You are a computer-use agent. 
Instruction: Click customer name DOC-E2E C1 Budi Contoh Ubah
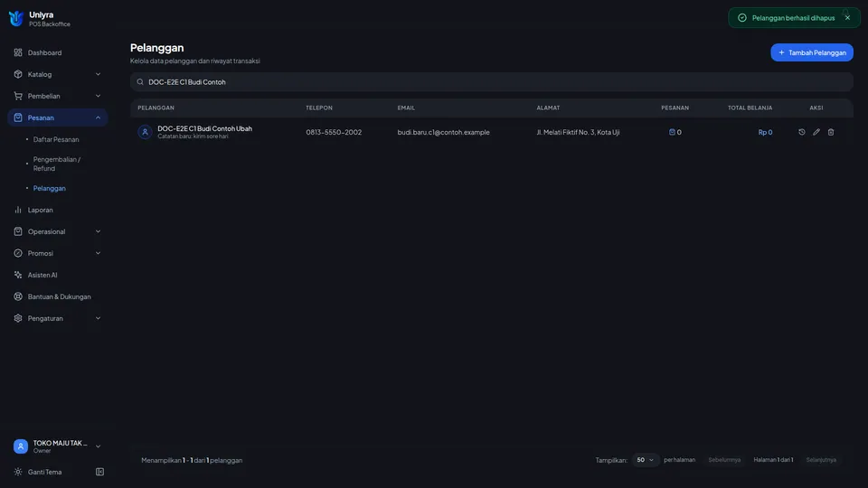pyautogui.click(x=205, y=128)
